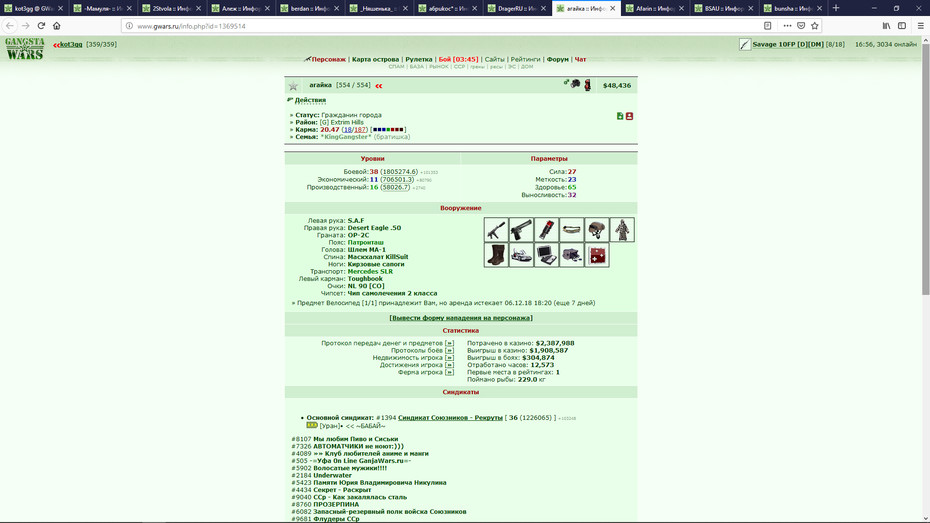This screenshot has width=930, height=523.
Task: Click the NL 90 goggles item icon
Action: (x=572, y=255)
